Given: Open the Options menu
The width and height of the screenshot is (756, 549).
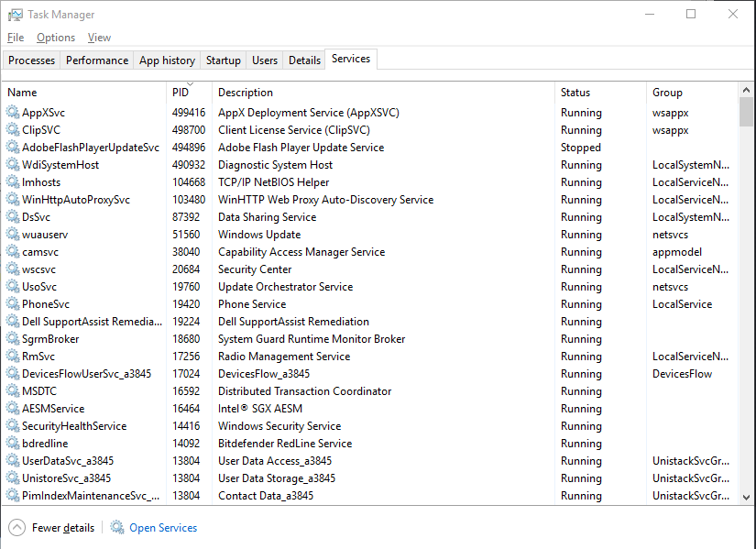Looking at the screenshot, I should [x=56, y=38].
